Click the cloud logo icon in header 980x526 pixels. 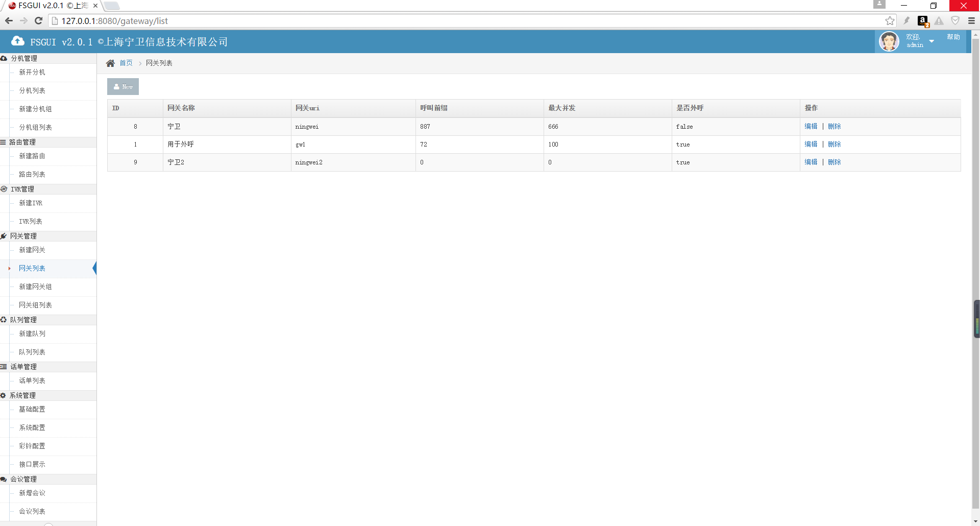pyautogui.click(x=18, y=41)
